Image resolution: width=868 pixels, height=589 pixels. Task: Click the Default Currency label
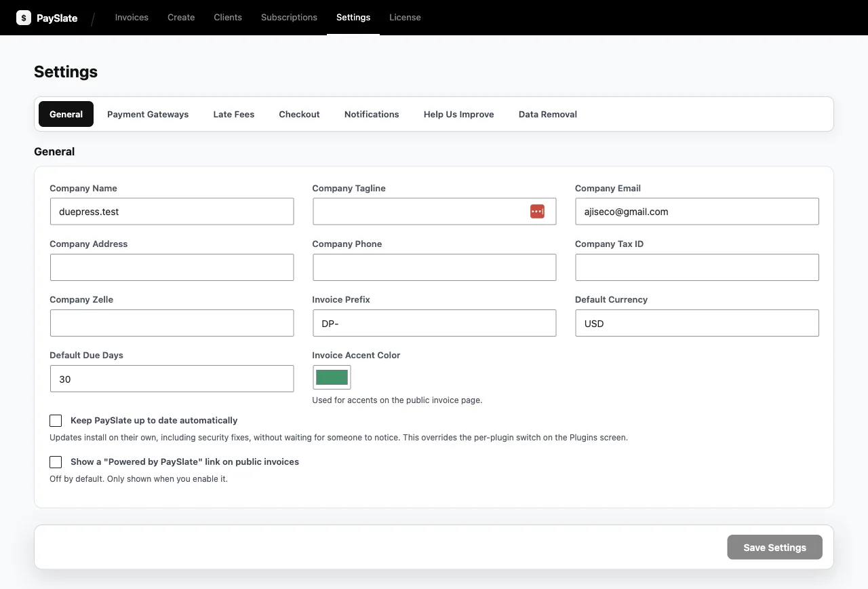coord(611,300)
